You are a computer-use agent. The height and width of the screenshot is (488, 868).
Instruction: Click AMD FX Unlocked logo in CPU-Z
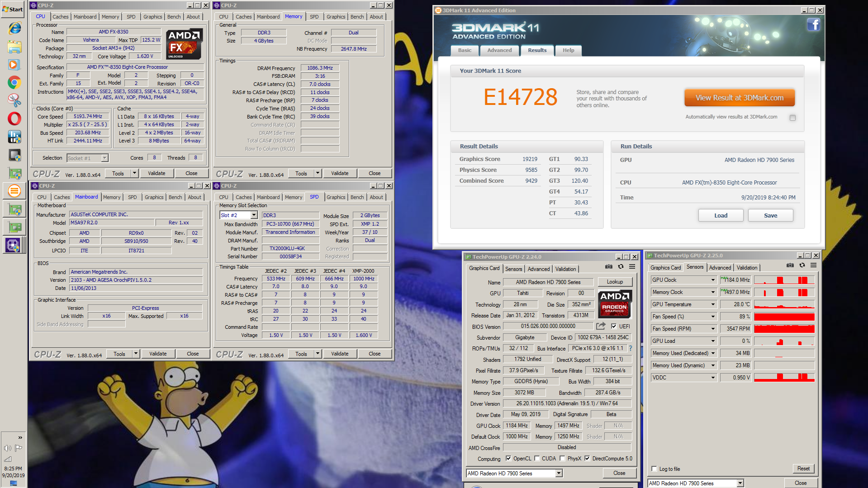coord(184,44)
